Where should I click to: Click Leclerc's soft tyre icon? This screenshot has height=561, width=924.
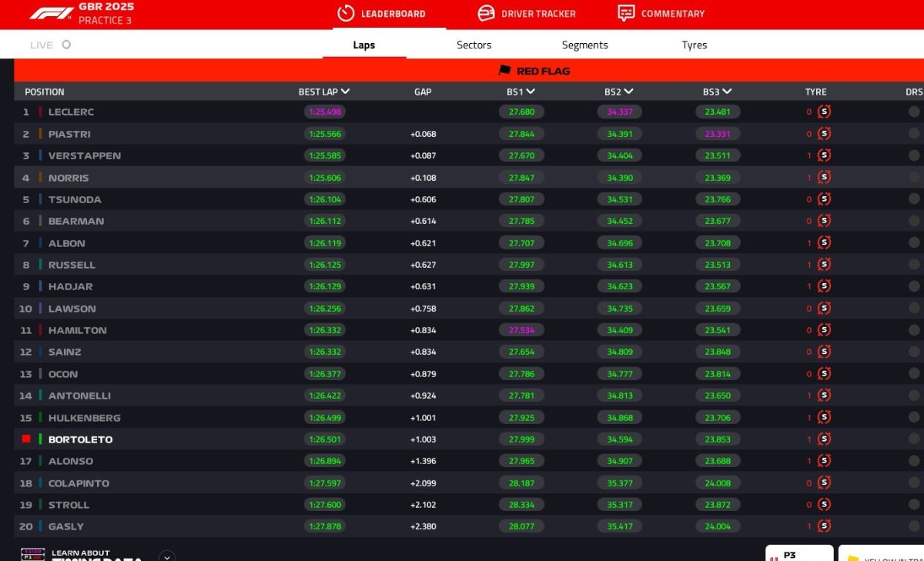(824, 112)
